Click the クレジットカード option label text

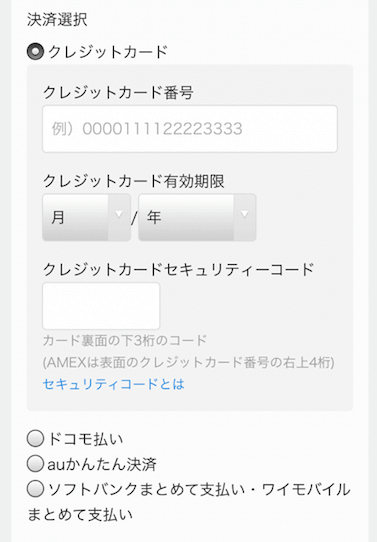[108, 52]
